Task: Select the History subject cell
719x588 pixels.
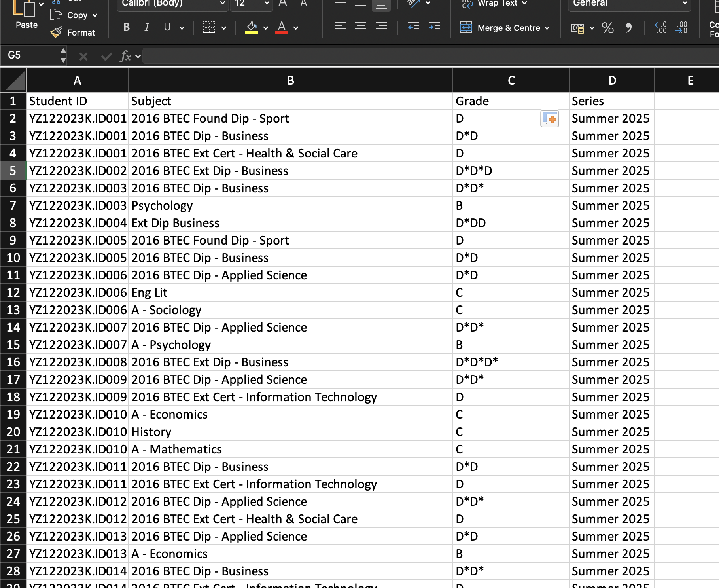Action: [x=291, y=432]
